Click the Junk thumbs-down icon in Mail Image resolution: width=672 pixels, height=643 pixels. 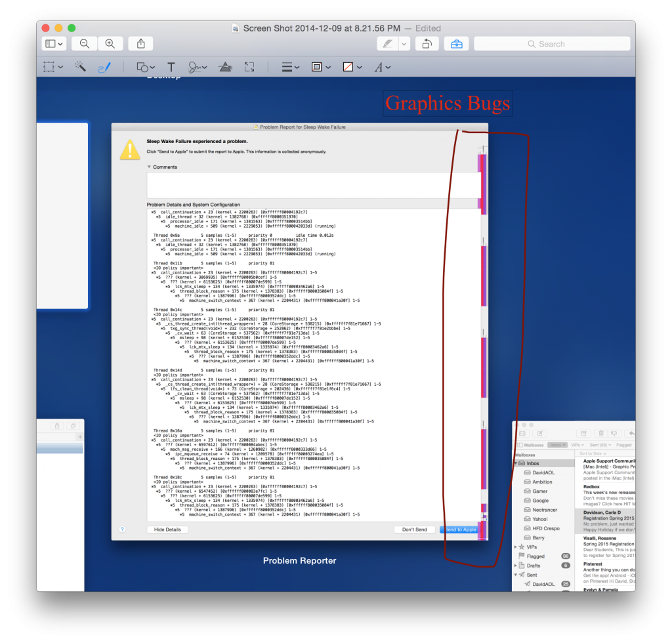coord(614,434)
